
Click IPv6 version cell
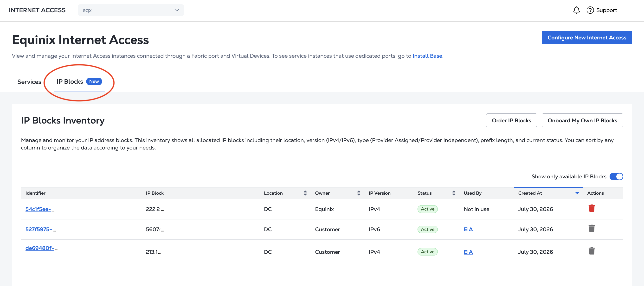tap(374, 229)
